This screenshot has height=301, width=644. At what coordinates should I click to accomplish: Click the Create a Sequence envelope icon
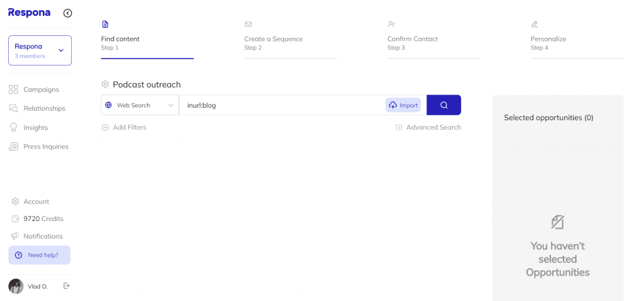(x=248, y=25)
